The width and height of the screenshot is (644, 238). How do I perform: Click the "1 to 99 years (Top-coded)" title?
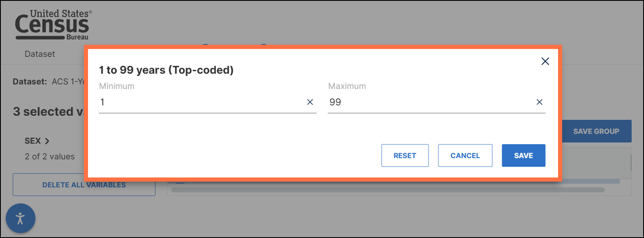pos(166,70)
